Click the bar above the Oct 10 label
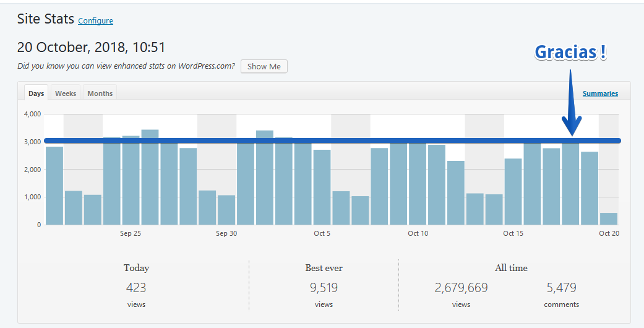 (x=418, y=183)
